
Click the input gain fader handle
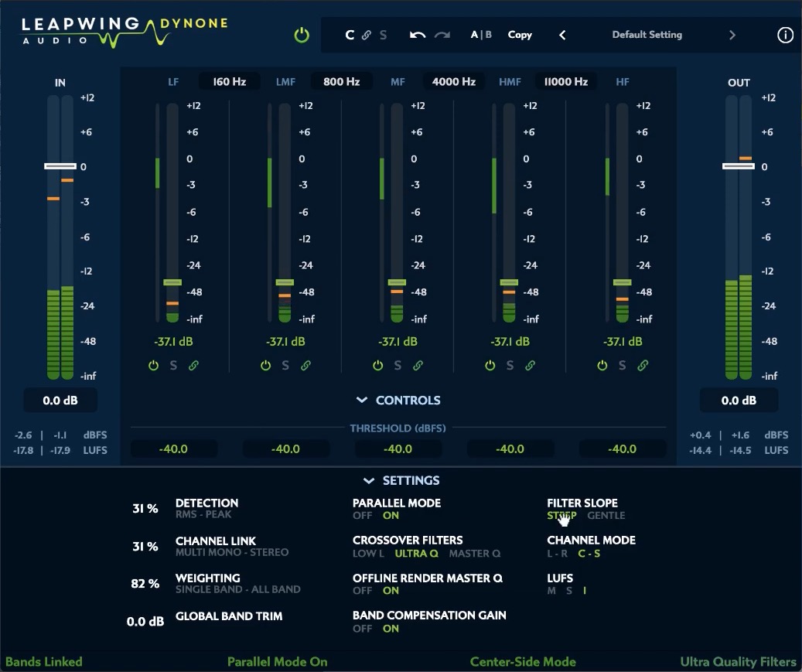point(60,166)
